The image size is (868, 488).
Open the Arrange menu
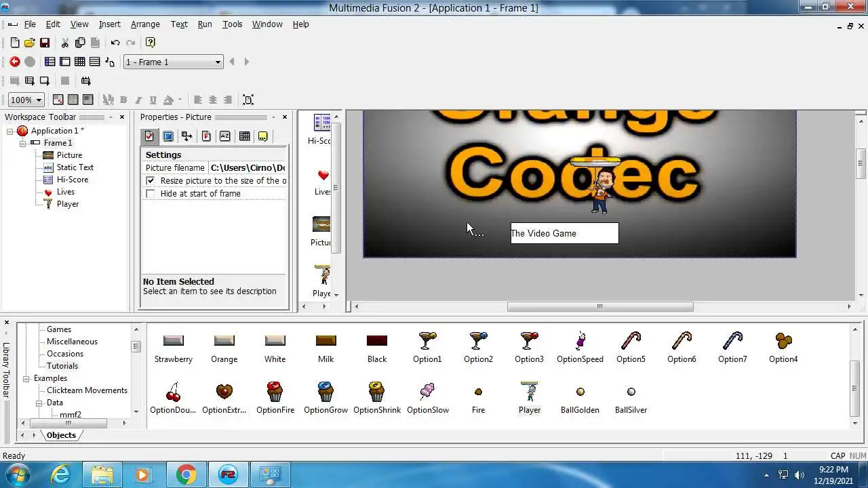pos(145,24)
